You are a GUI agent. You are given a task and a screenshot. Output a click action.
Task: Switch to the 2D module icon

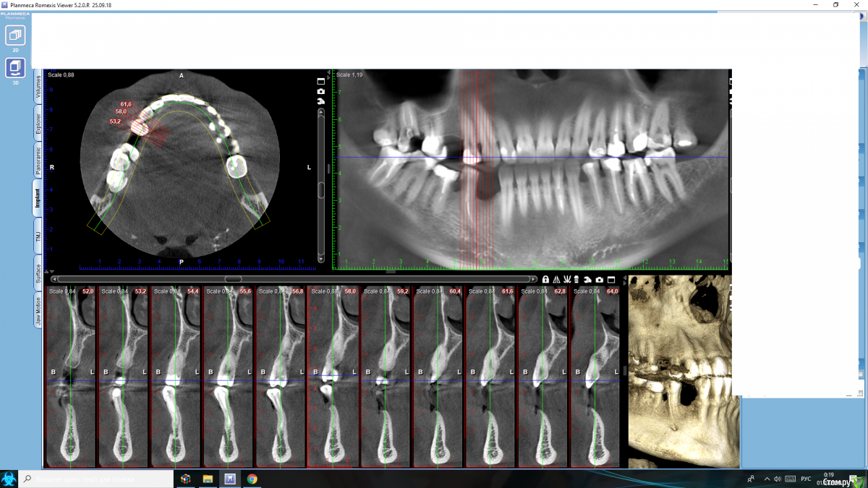pyautogui.click(x=15, y=35)
